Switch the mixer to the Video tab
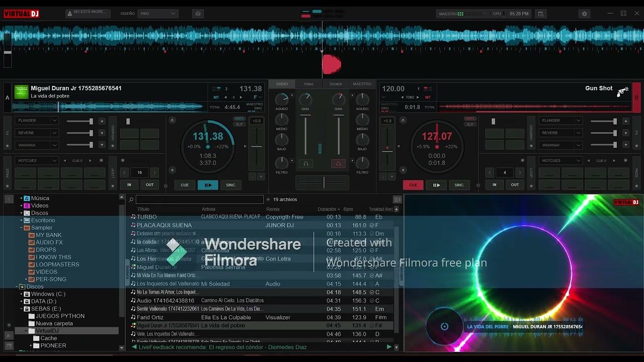644x362 pixels. (308, 84)
